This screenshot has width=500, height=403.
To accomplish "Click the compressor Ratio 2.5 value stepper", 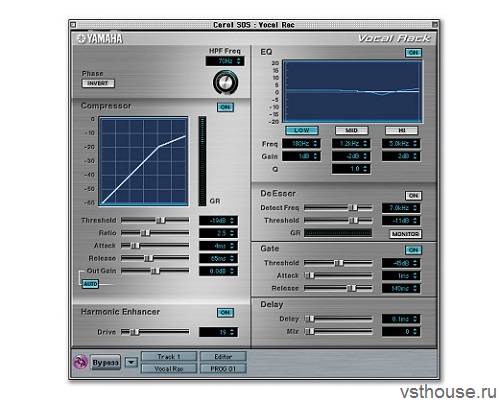I will 218,233.
